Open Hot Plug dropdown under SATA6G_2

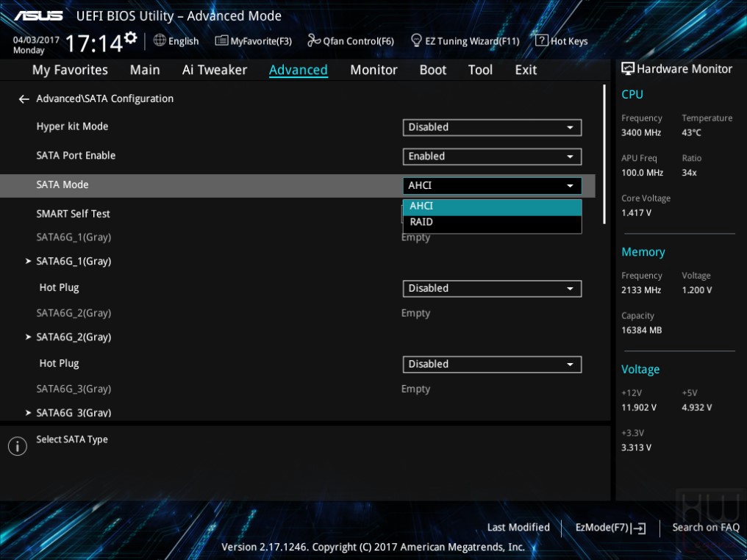point(492,365)
